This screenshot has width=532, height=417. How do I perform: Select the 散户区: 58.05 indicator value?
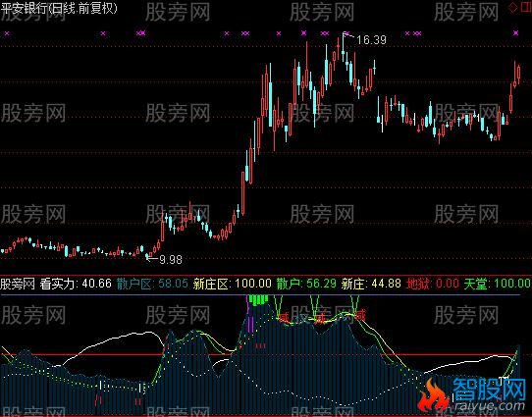tap(152, 284)
